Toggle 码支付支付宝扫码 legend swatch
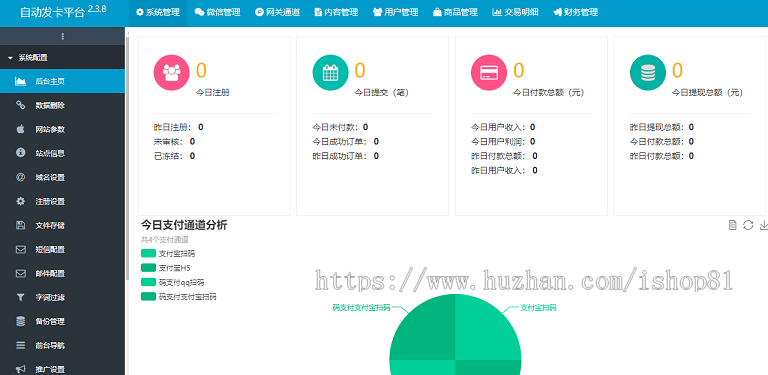768x375 pixels. [x=148, y=296]
